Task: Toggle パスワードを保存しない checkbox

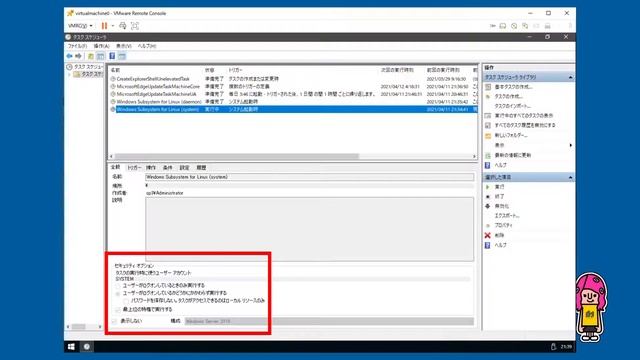Action: [x=126, y=301]
